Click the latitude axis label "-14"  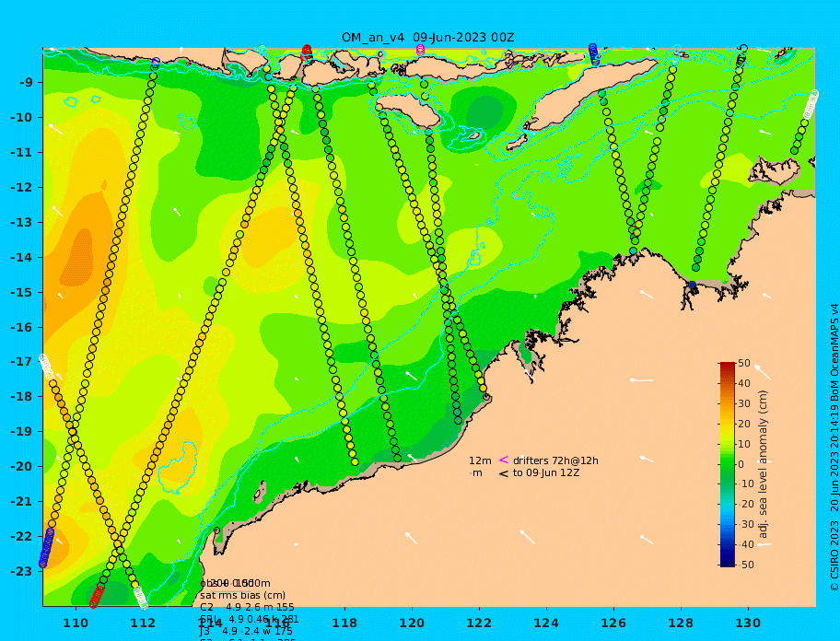click(x=21, y=258)
